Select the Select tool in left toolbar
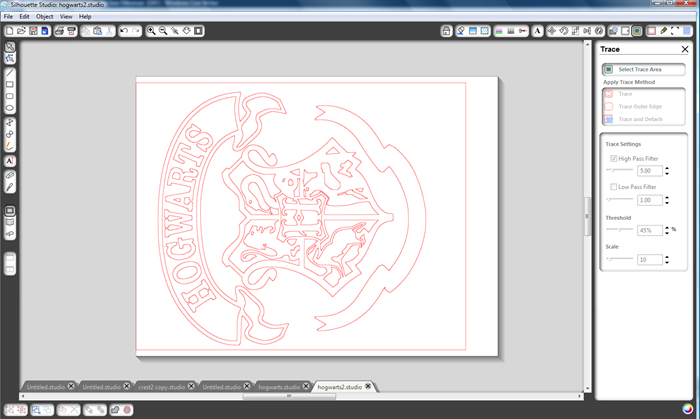700x419 pixels. 10,46
